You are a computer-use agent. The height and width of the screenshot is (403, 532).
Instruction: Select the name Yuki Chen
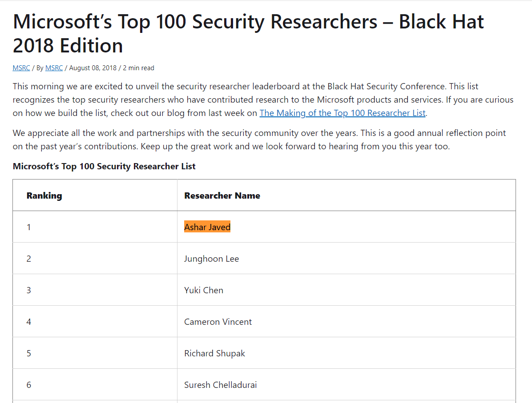click(204, 290)
